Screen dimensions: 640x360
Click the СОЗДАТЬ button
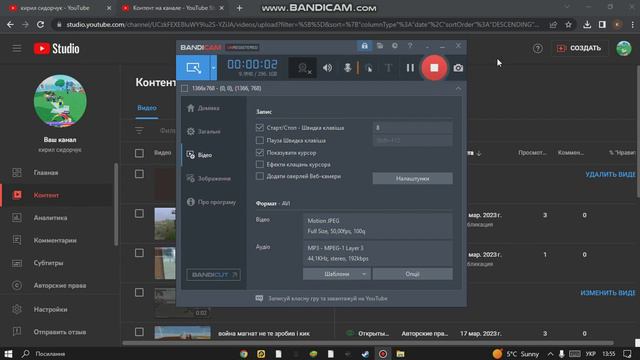(x=580, y=48)
